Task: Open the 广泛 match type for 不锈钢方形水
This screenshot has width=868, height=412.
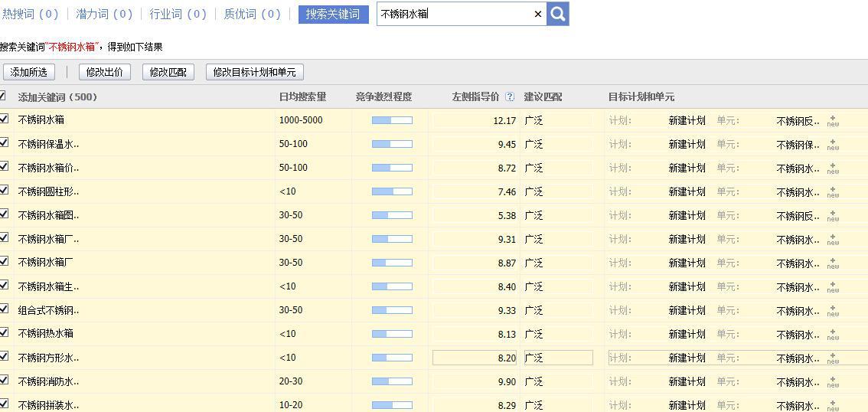Action: click(556, 358)
